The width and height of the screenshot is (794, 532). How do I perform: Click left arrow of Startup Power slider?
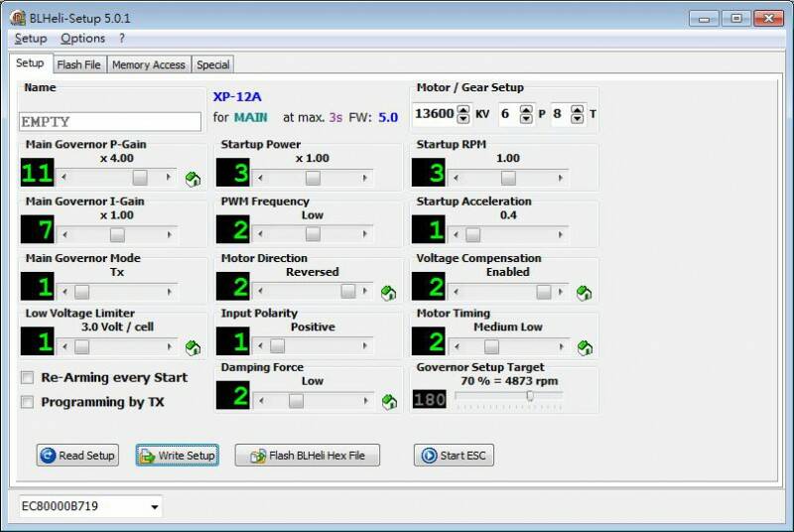pyautogui.click(x=260, y=179)
